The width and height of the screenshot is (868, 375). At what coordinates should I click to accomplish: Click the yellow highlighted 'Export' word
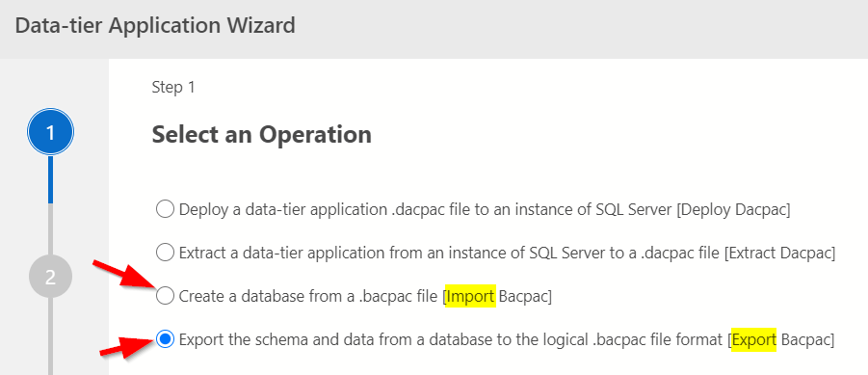(x=754, y=340)
